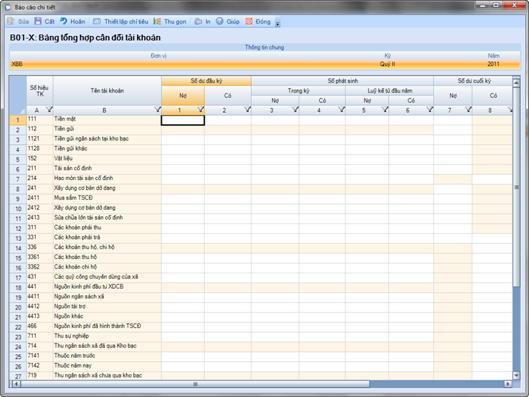Select row header number 10
Image resolution: width=529 pixels, height=397 pixels.
(18, 209)
